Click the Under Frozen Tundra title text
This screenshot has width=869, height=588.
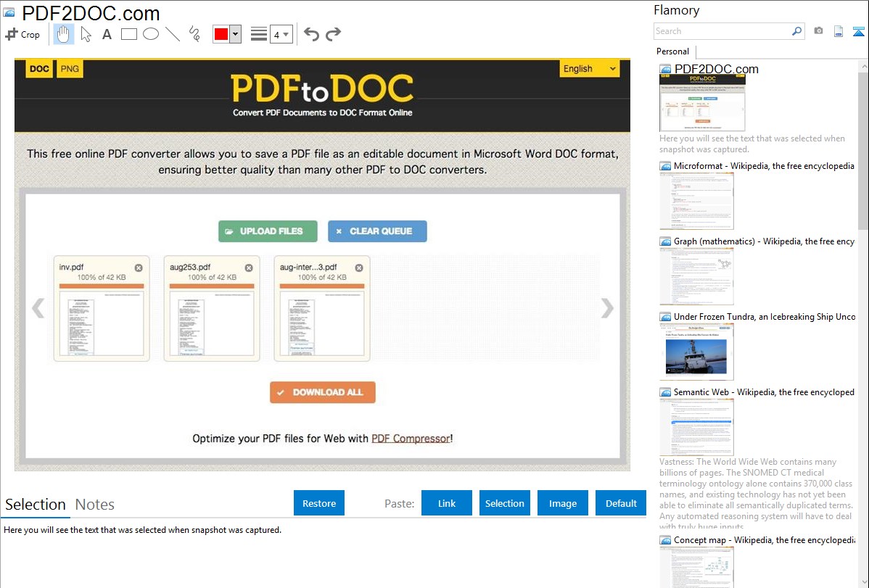pyautogui.click(x=765, y=316)
